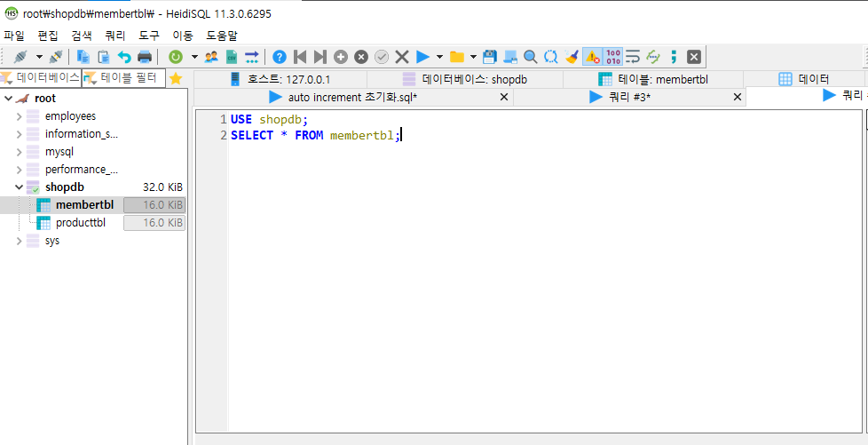
Task: Select the producttbl table in tree
Action: pyautogui.click(x=81, y=223)
